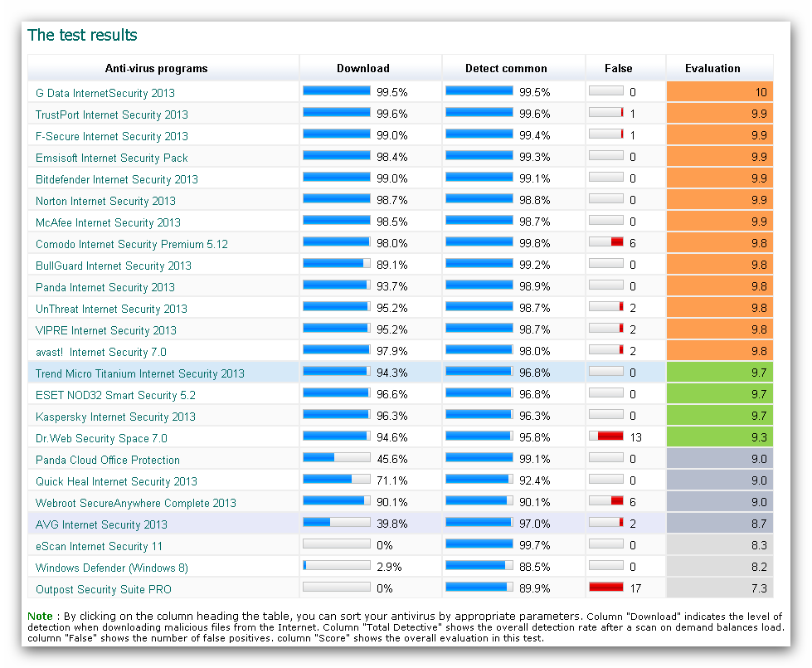Sort results by Evaluation header

pyautogui.click(x=712, y=68)
